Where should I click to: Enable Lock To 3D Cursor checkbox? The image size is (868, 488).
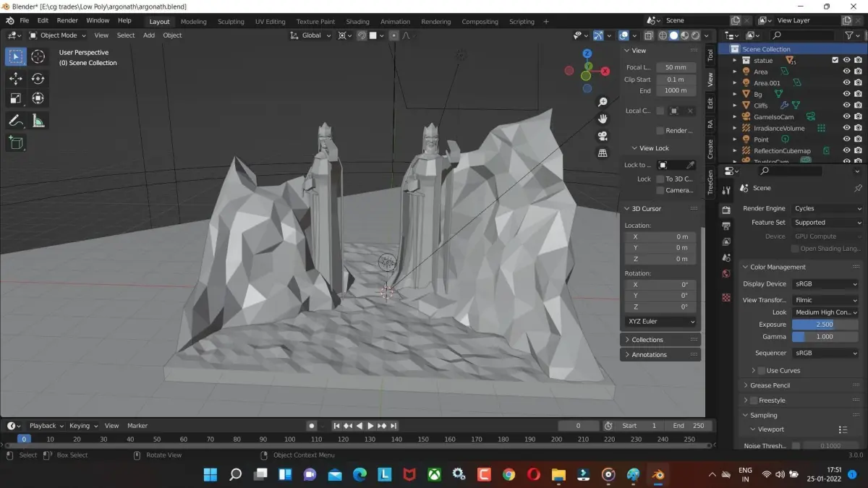pos(660,179)
